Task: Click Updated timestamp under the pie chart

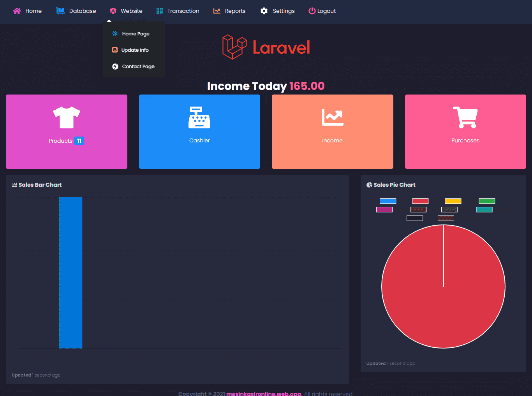Action: pyautogui.click(x=391, y=363)
